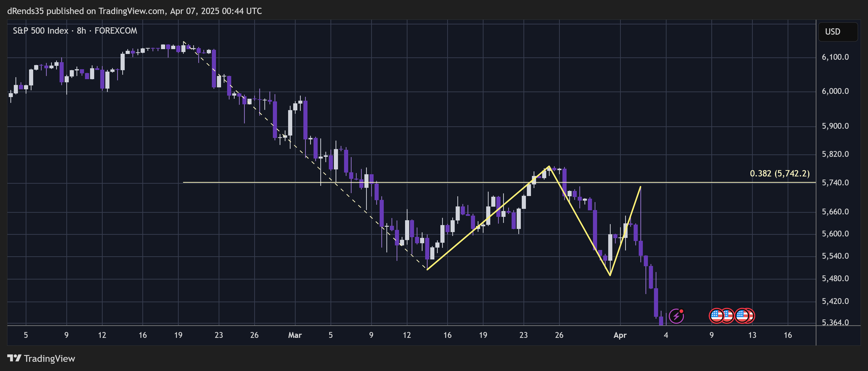Click the 5,600.0 price axis label
This screenshot has width=868, height=371.
[835, 234]
